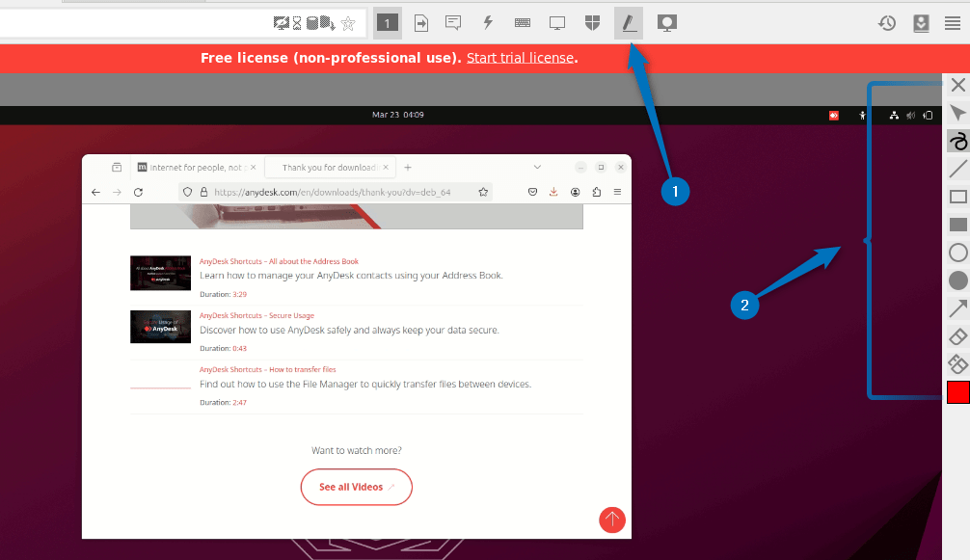The image size is (970, 560).
Task: Open the browser tab list chevron
Action: coord(538,167)
